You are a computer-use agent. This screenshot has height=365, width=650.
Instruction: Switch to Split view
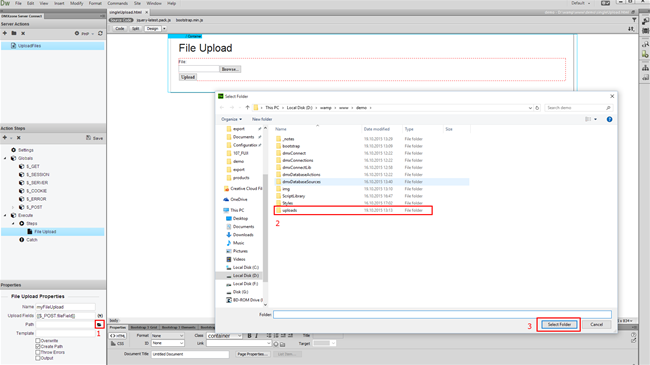pyautogui.click(x=136, y=29)
